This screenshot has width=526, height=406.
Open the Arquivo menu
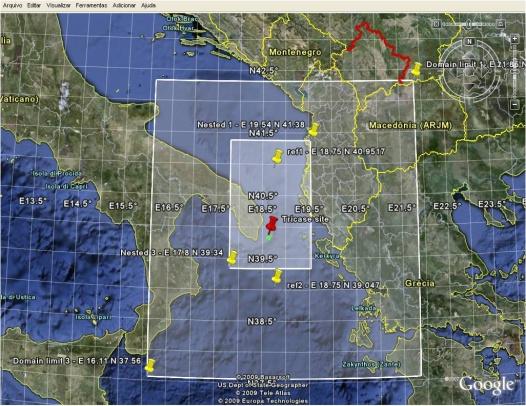pos(13,5)
